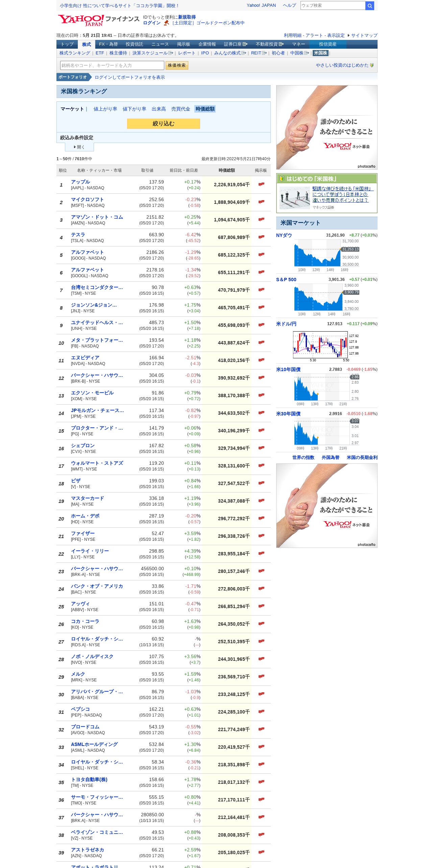Screen dimensions: 434x868
Task: Open the 中国株 sub-navigation link
Action: point(299,53)
